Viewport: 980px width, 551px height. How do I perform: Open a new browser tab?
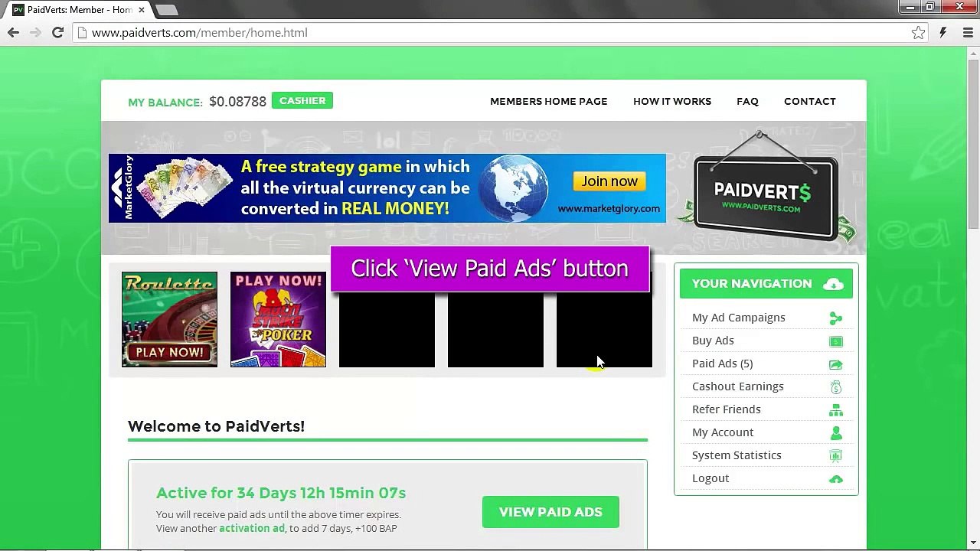[166, 10]
